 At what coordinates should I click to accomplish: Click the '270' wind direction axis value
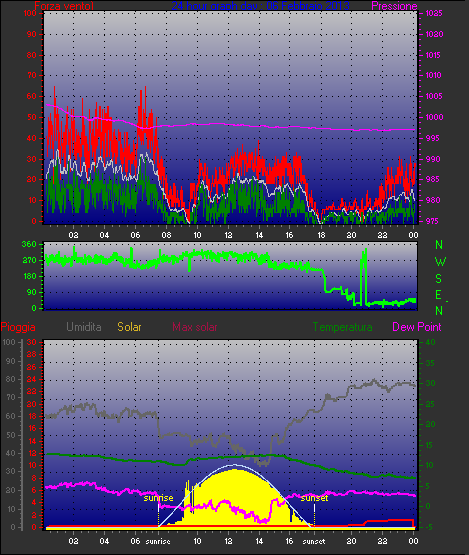29,261
